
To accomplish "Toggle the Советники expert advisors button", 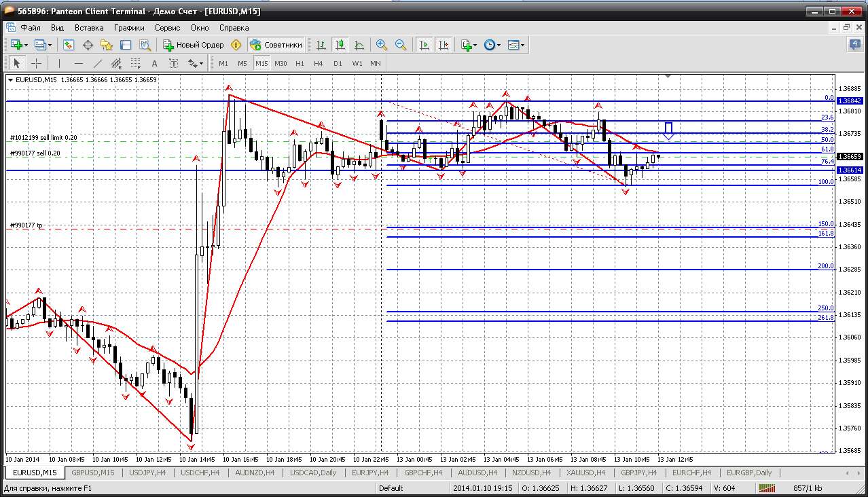I will [x=276, y=45].
